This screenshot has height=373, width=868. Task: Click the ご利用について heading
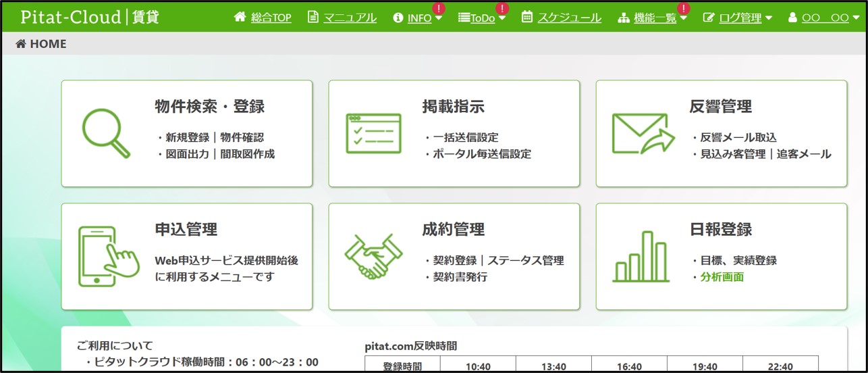pos(115,346)
